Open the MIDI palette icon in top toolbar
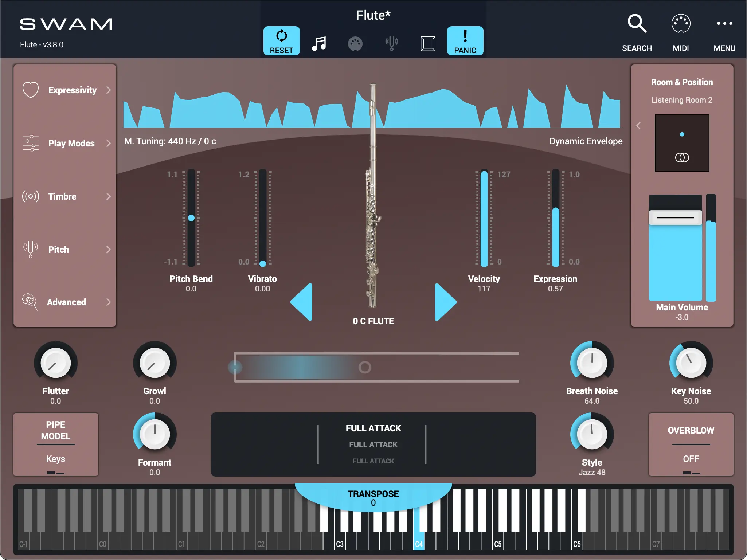The width and height of the screenshot is (747, 560). [x=355, y=44]
